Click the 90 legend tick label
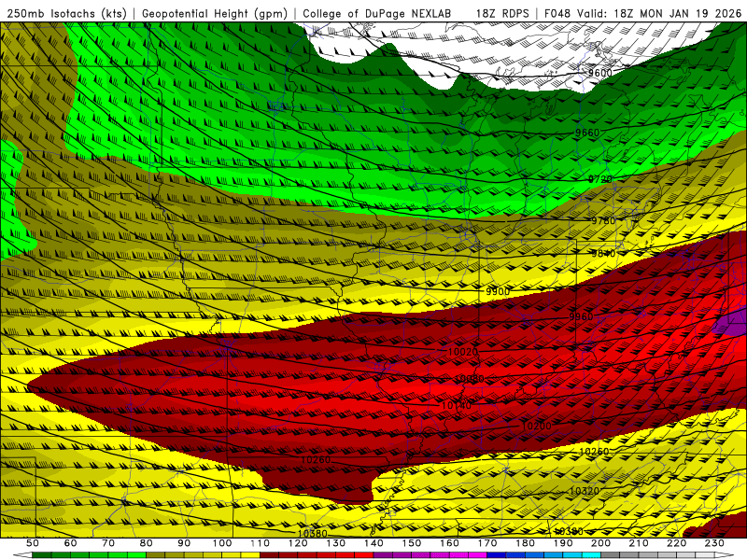 click(x=184, y=543)
